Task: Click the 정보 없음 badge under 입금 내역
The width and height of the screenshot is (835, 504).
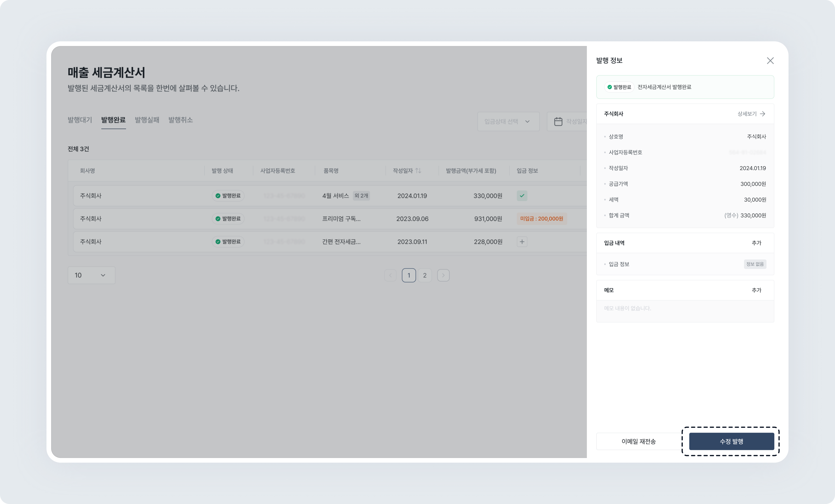Action: click(755, 264)
